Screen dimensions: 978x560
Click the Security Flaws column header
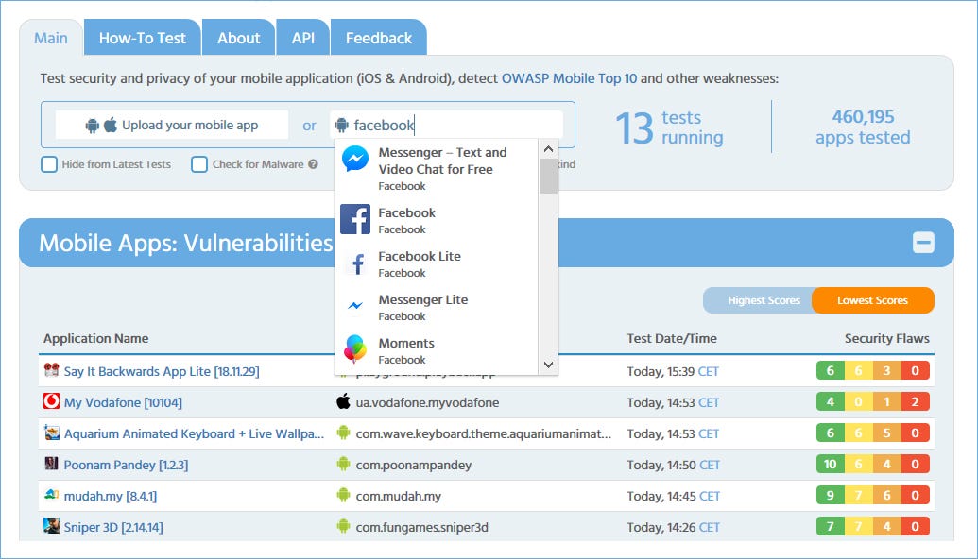[887, 339]
